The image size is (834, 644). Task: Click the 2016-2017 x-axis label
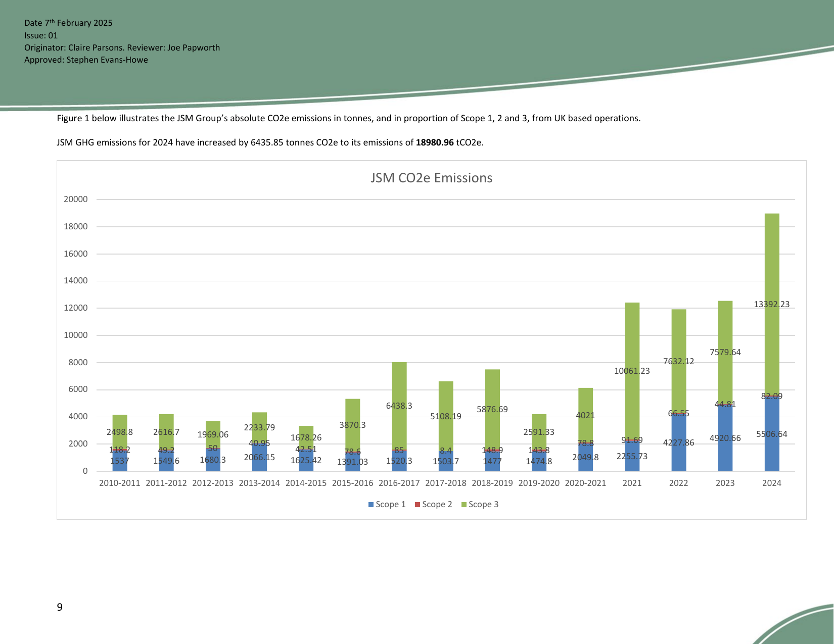pos(399,483)
